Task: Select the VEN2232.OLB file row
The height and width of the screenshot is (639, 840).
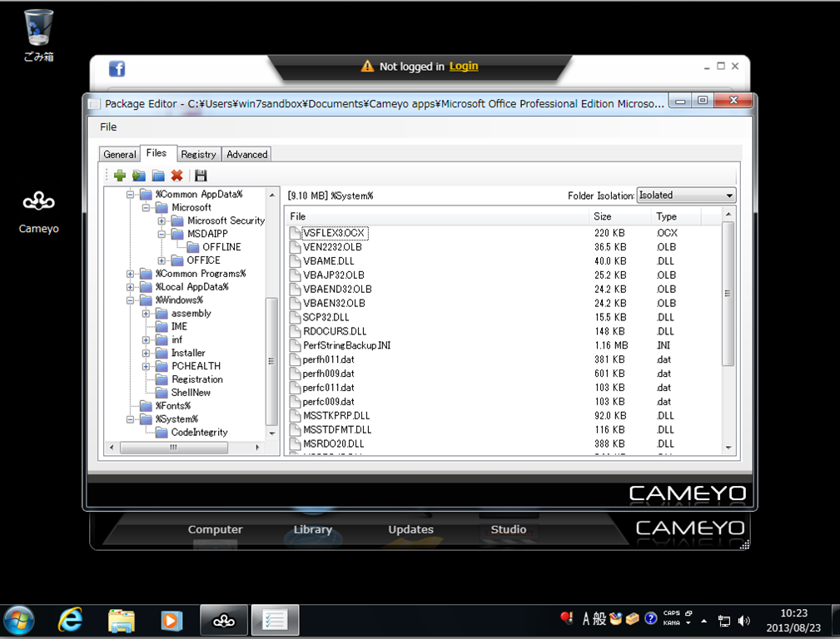Action: tap(503, 247)
